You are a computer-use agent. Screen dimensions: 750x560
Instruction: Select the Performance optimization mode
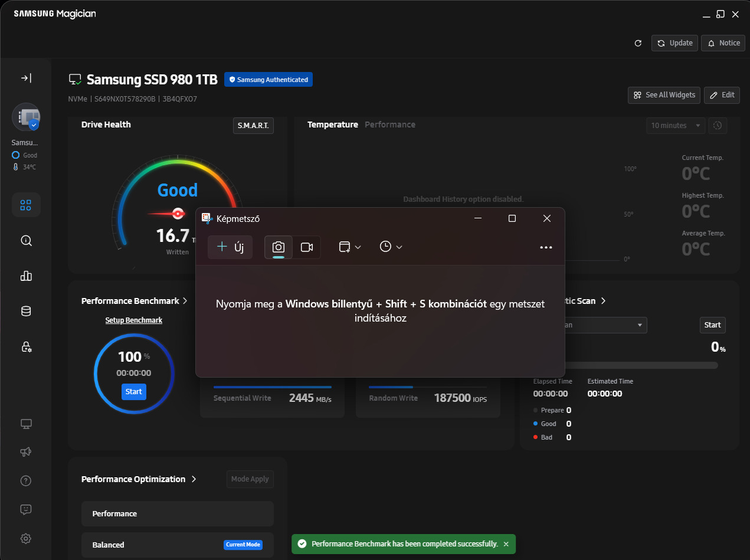[x=178, y=514]
